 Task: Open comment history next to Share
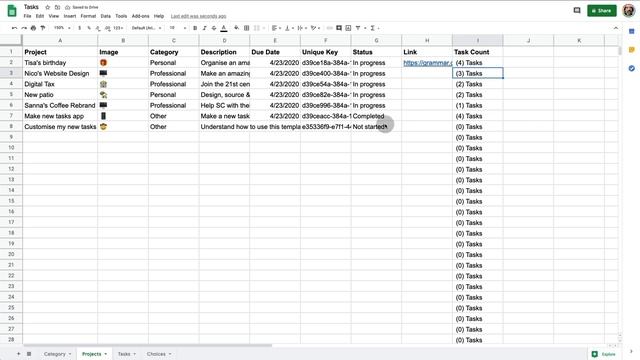577,11
